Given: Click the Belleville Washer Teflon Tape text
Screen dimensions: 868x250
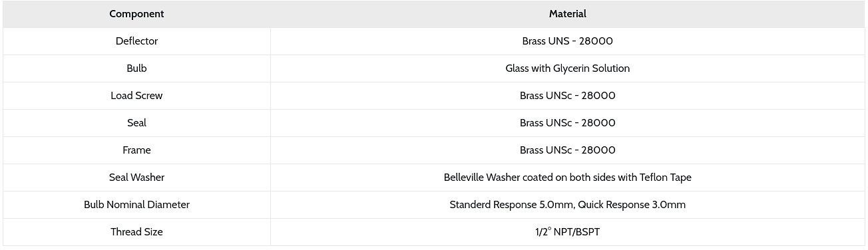Looking at the screenshot, I should click(x=568, y=178).
